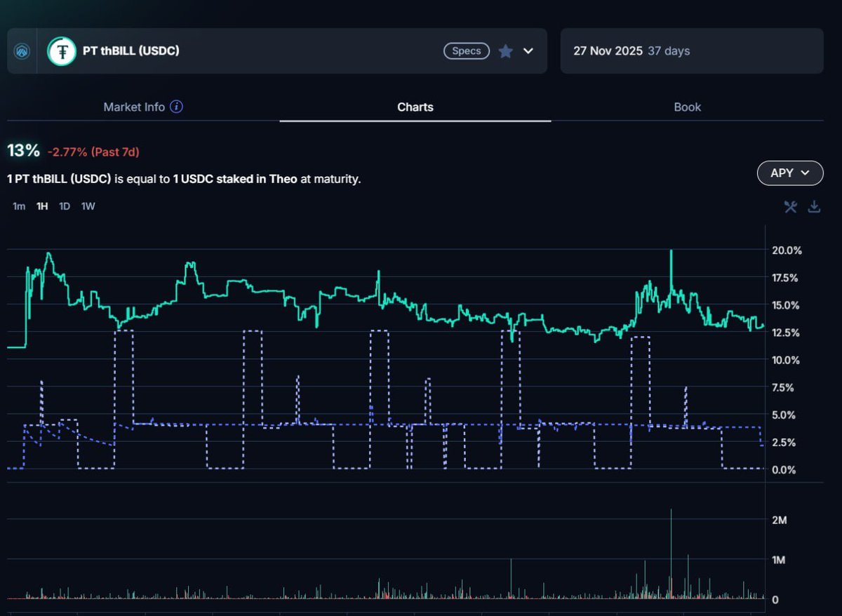Download the chart data
The height and width of the screenshot is (616, 842).
(814, 206)
